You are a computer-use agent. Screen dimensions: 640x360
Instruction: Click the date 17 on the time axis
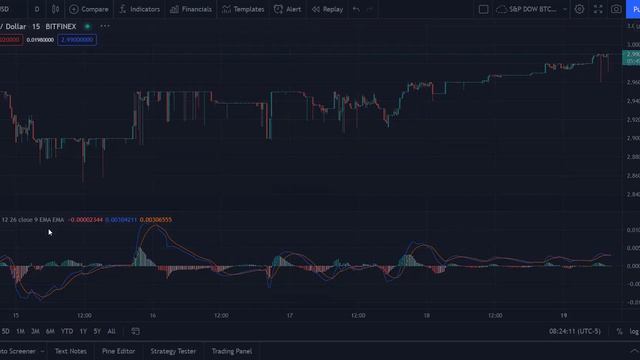(289, 316)
